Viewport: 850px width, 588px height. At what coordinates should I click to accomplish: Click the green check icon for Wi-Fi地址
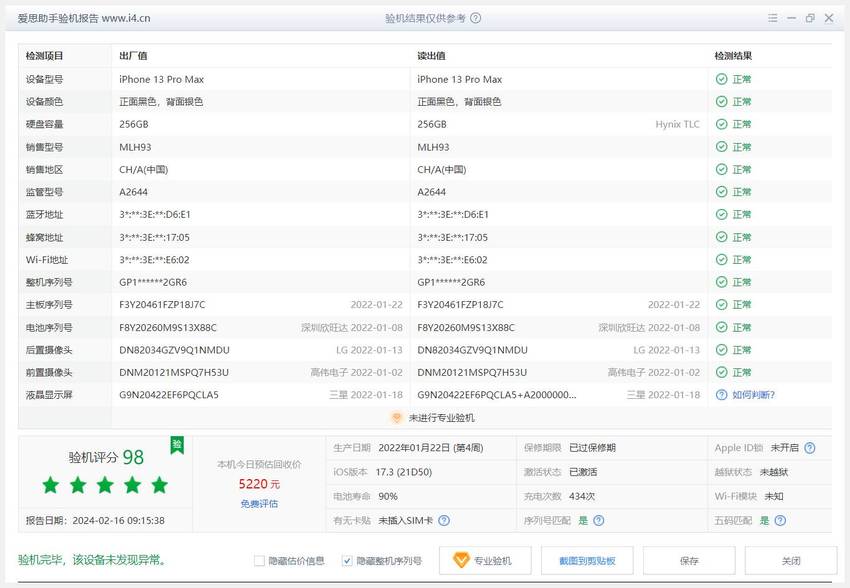[x=722, y=260]
